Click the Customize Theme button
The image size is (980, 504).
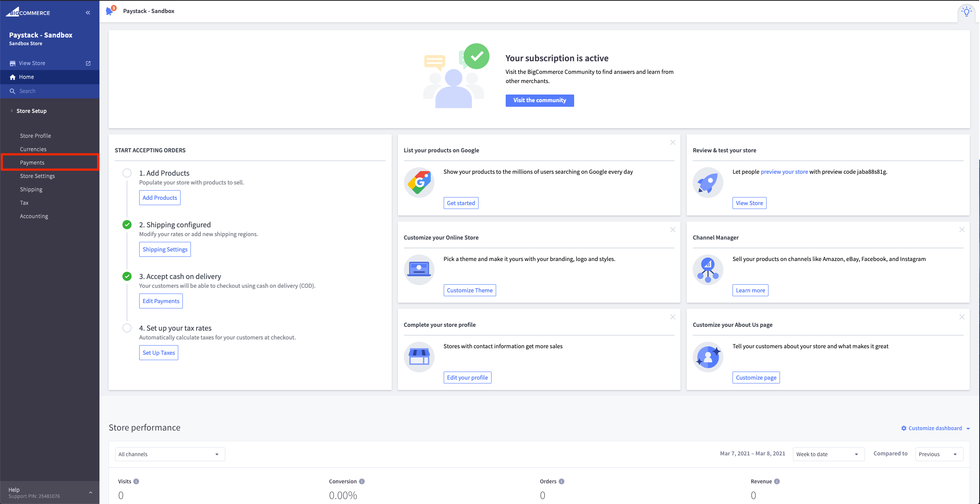click(470, 290)
